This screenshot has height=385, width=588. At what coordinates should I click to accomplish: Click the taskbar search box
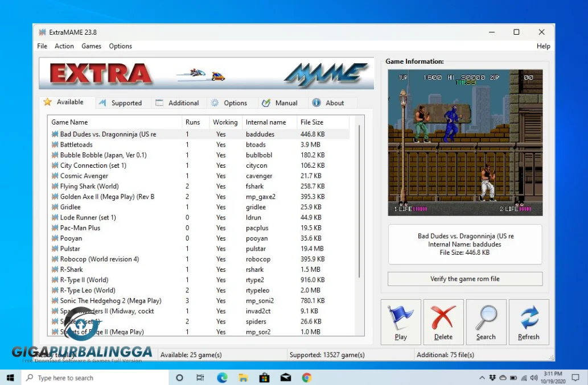pyautogui.click(x=95, y=378)
